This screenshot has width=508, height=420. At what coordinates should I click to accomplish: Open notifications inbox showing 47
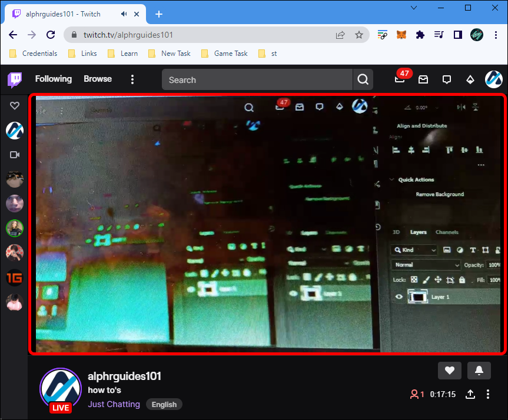[x=401, y=78]
